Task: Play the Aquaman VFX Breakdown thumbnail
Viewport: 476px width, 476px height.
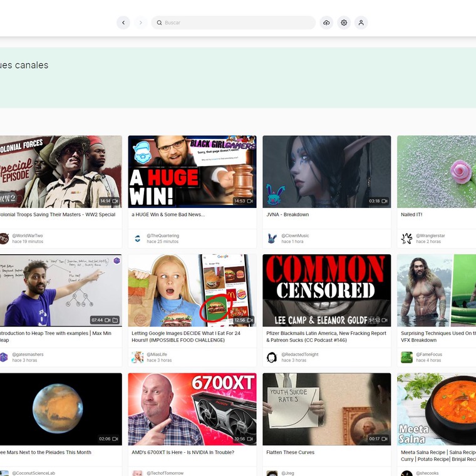Action: coord(437,291)
